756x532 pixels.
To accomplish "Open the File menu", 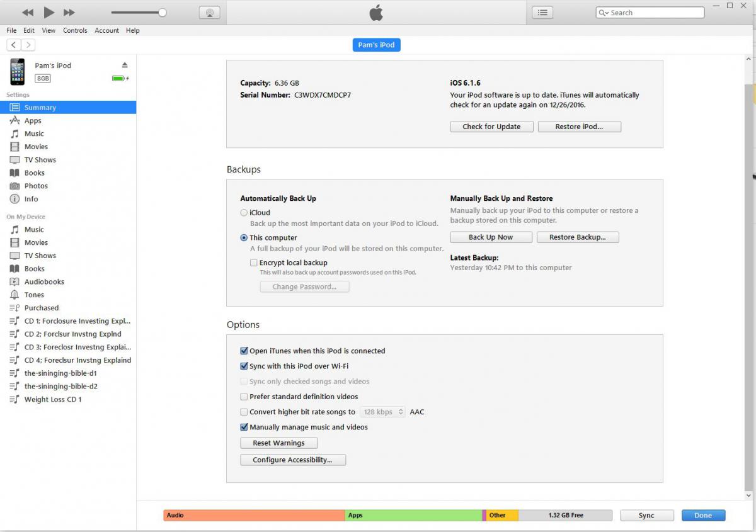I will (11, 30).
